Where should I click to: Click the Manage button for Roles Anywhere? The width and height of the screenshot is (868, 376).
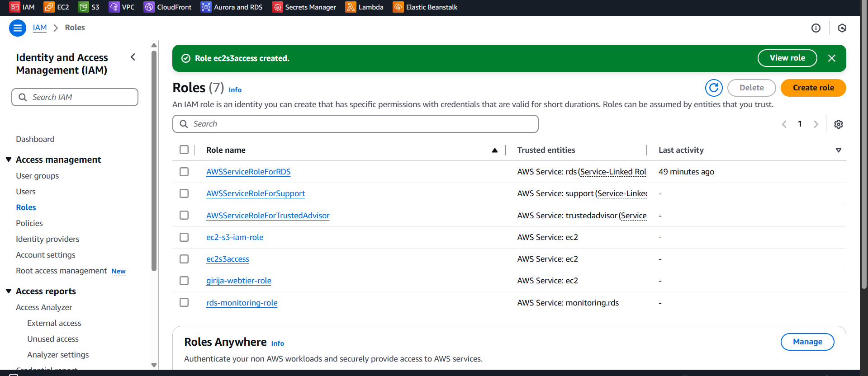coord(807,342)
